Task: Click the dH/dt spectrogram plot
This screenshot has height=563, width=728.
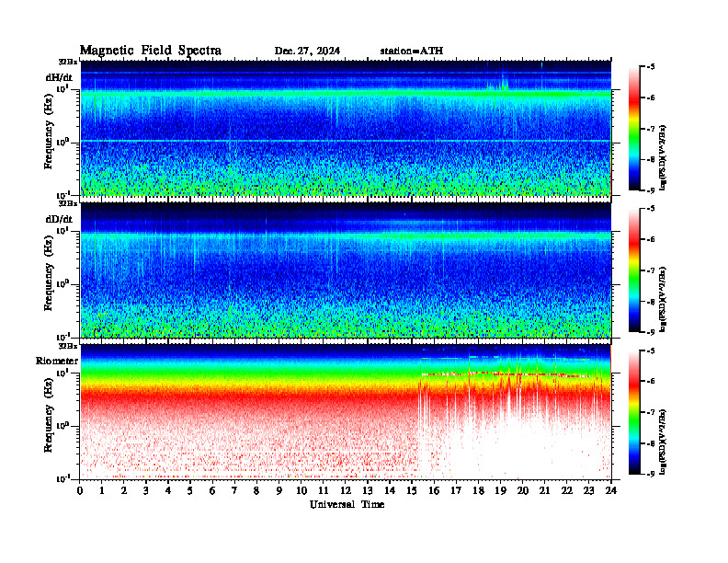Action: [x=346, y=128]
